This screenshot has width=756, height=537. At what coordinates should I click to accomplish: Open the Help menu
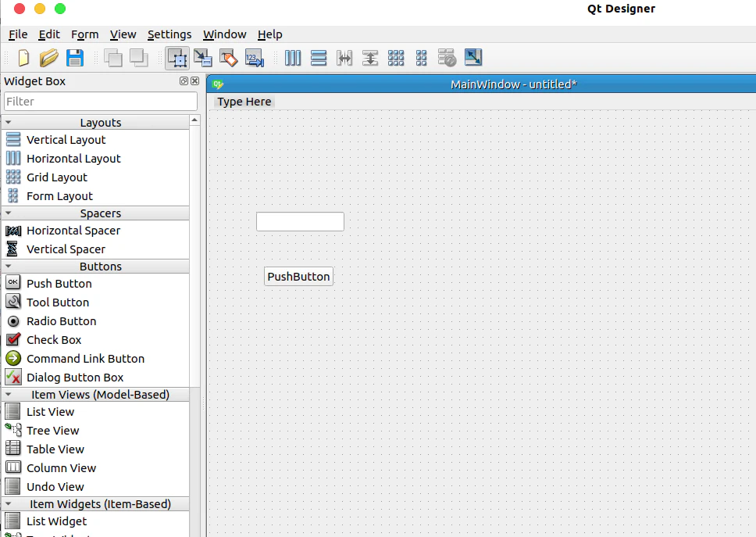click(x=270, y=34)
